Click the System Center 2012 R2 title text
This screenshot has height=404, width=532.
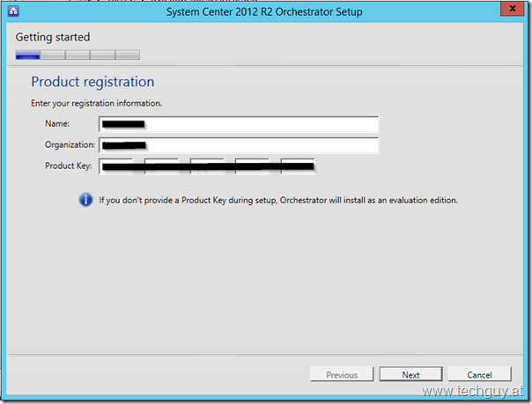click(x=264, y=11)
